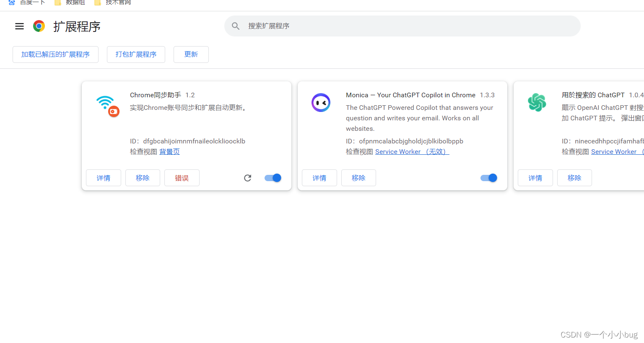Click the Chrome logo icon
The width and height of the screenshot is (644, 343).
(39, 26)
